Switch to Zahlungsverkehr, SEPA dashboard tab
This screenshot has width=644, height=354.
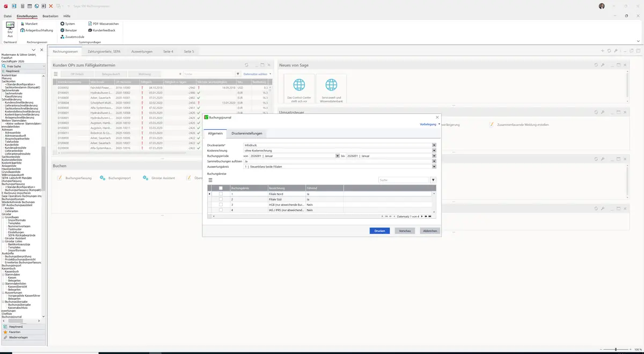pos(104,51)
